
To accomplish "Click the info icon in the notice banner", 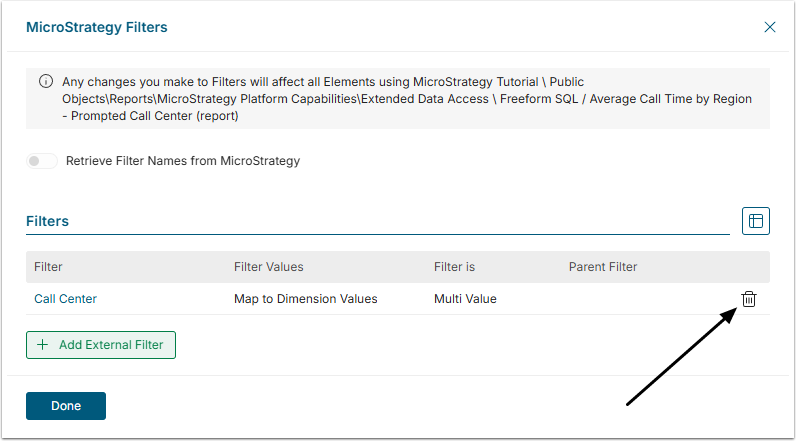I will [x=45, y=82].
